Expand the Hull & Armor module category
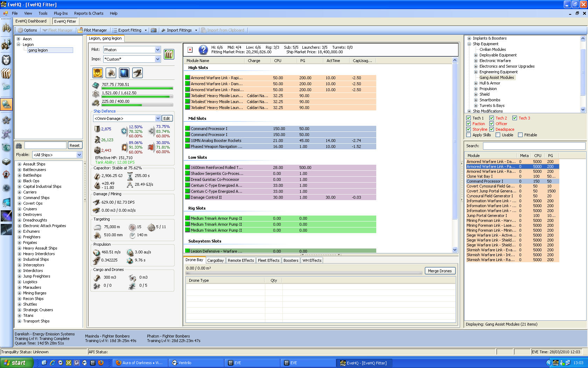Viewport: 588px width, 368px height. click(x=476, y=83)
